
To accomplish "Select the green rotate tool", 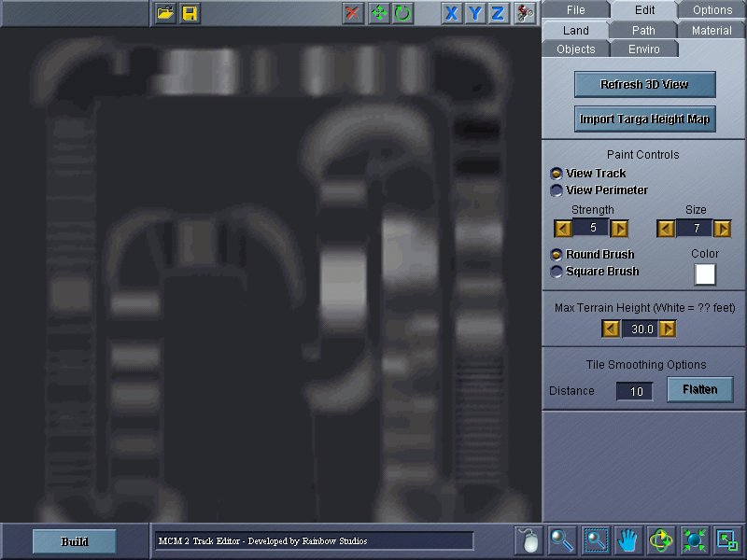I will (402, 13).
